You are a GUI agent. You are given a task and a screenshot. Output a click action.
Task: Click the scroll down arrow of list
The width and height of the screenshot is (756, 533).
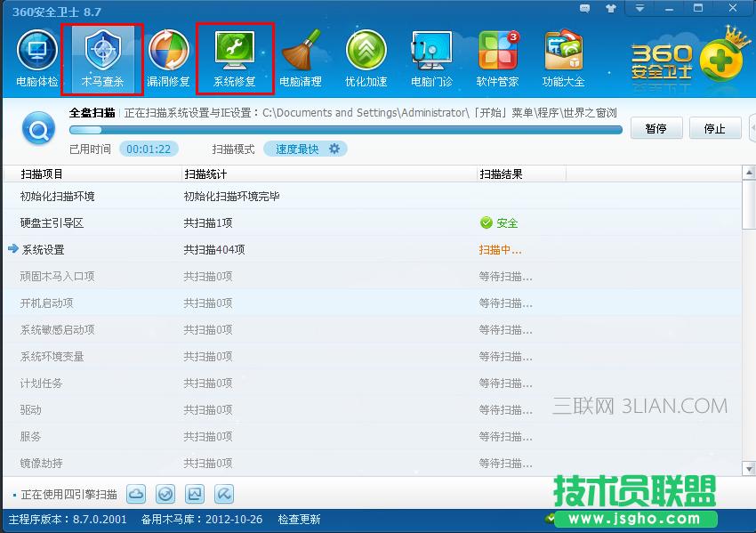[x=749, y=468]
